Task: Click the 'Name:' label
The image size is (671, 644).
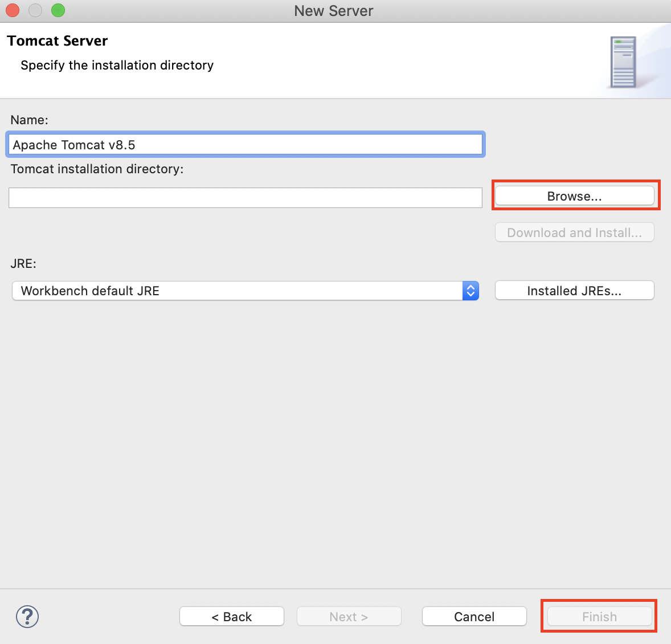Action: (x=30, y=120)
